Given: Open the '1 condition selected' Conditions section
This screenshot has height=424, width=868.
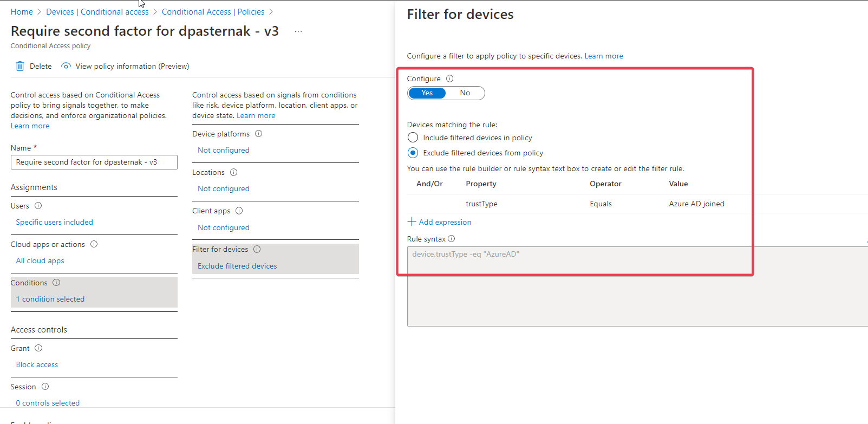Looking at the screenshot, I should [x=50, y=299].
